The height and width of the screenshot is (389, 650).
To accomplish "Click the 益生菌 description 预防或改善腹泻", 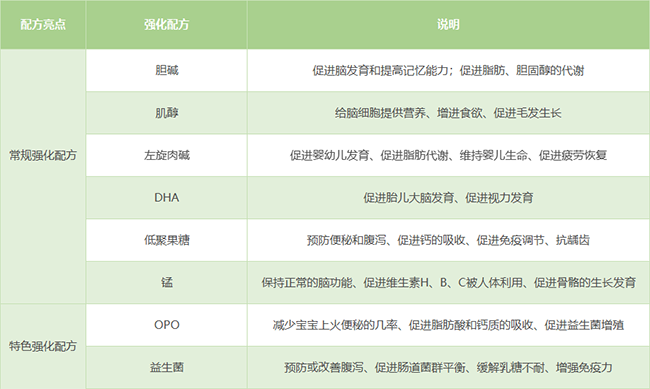I will [449, 367].
